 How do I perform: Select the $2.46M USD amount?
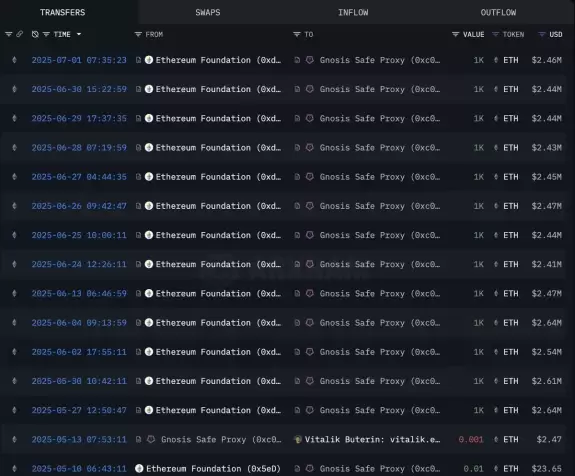[x=546, y=60]
